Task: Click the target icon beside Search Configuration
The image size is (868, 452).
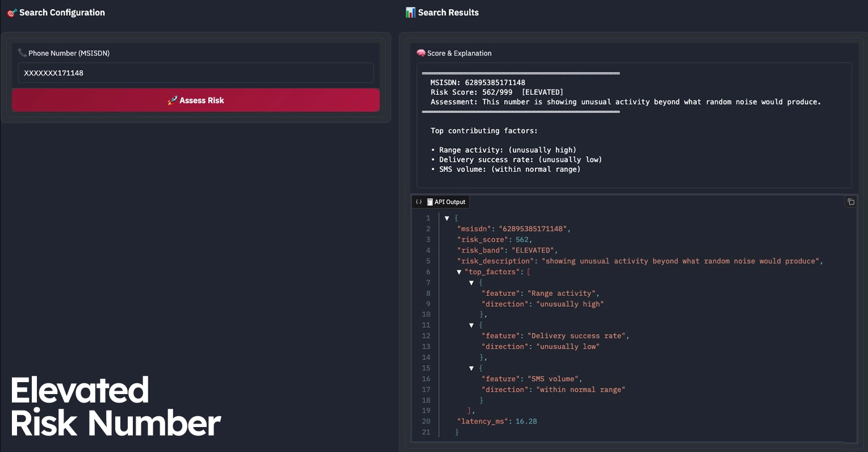Action: tap(12, 12)
